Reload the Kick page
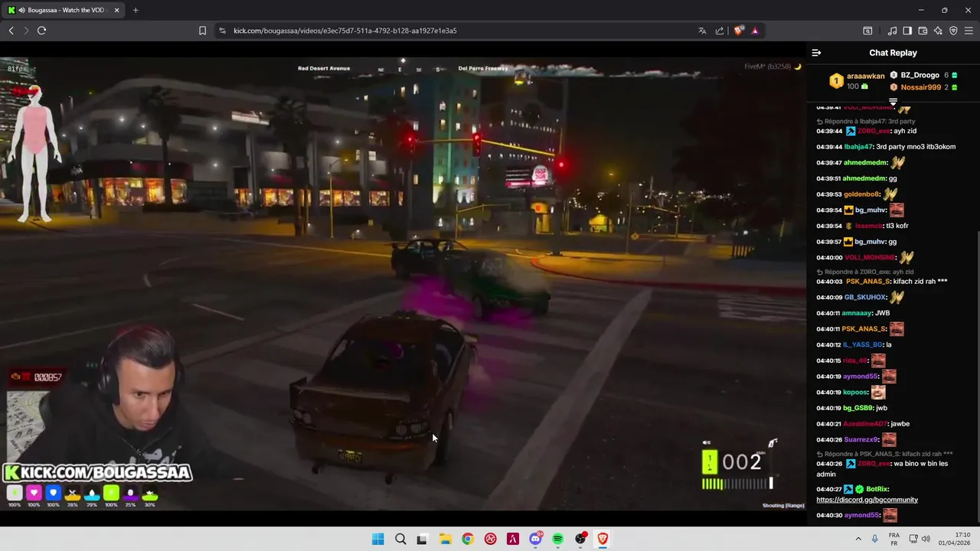This screenshot has width=980, height=551. coord(41,31)
